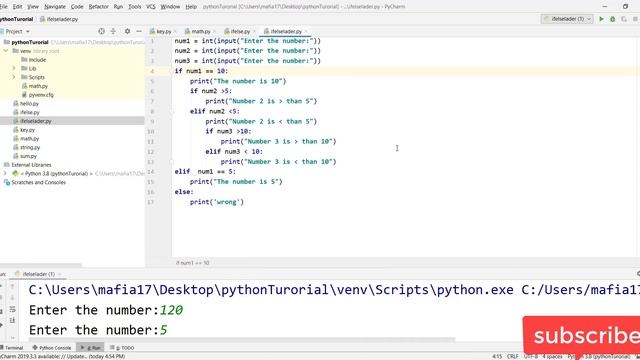640x360 pixels.
Task: Click the 4:15 cursor position status
Action: tap(497, 356)
